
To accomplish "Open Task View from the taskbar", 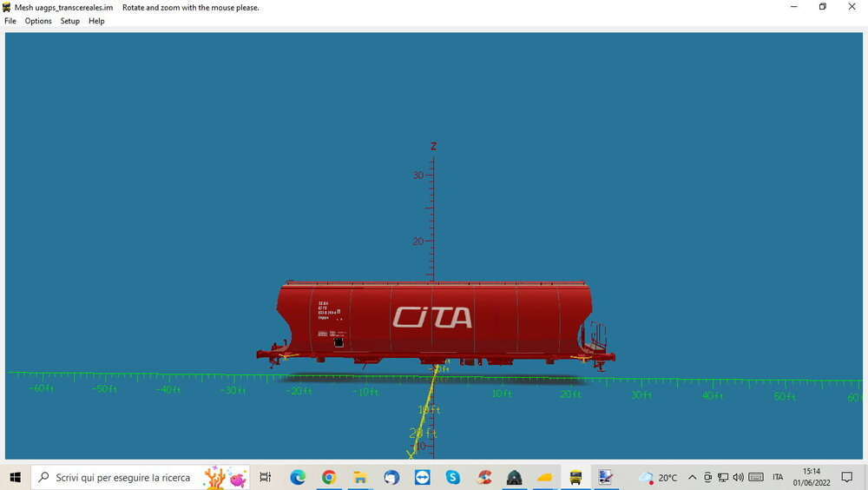I will (266, 477).
